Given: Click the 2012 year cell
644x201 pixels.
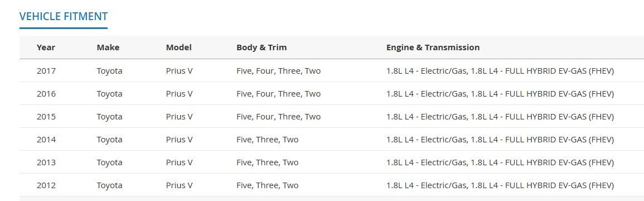Looking at the screenshot, I should tap(46, 185).
